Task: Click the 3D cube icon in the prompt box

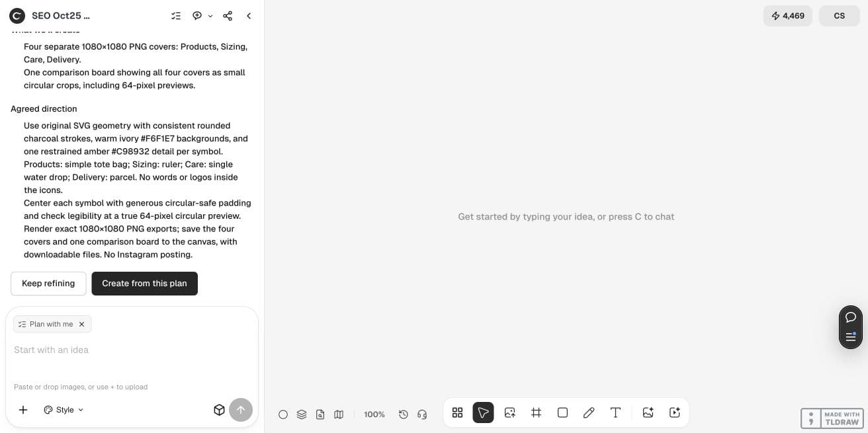Action: click(x=219, y=410)
